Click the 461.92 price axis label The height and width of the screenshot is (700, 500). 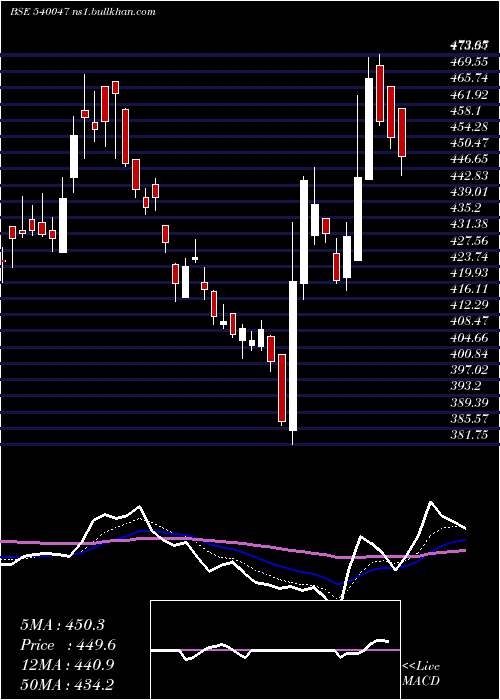(469, 95)
